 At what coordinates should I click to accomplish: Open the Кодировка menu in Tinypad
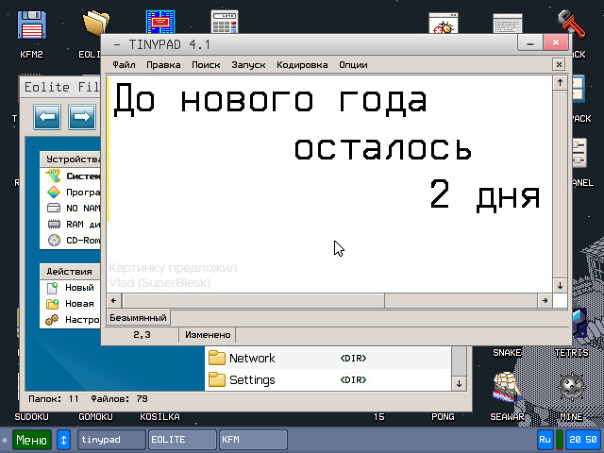pos(302,65)
